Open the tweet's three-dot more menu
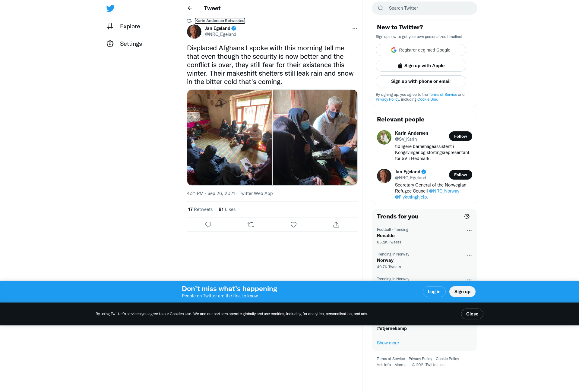 (355, 28)
